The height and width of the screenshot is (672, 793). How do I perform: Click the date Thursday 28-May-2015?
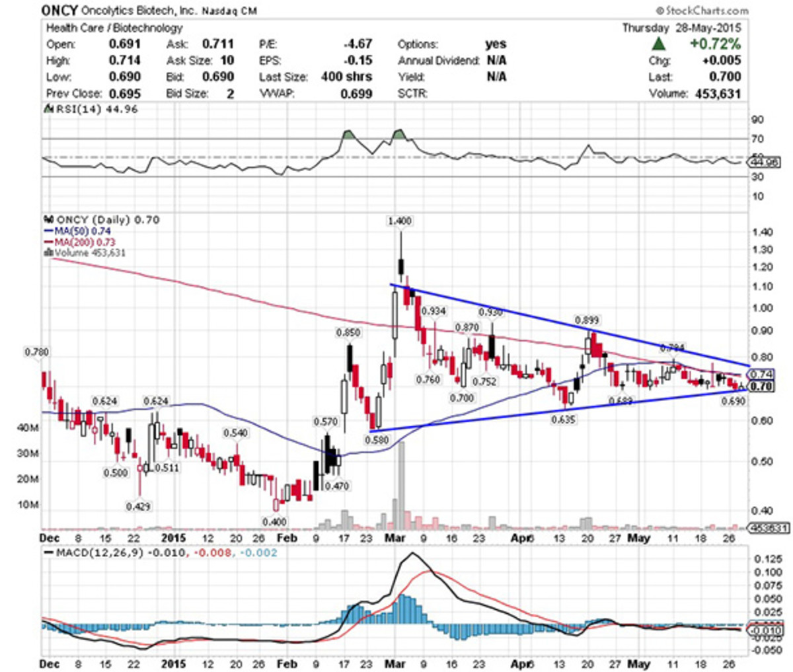click(x=682, y=28)
